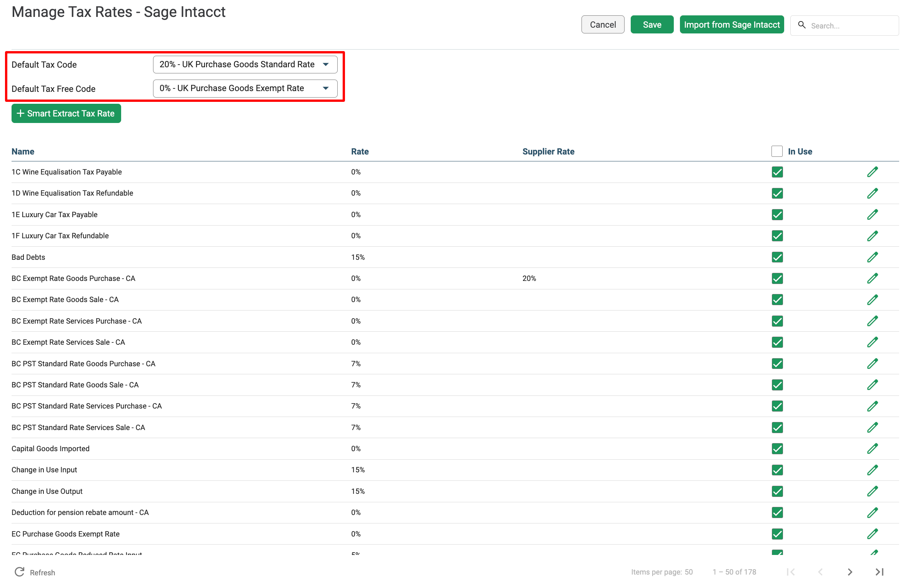Screen dimensions: 913x588
Task: Uncheck In Use for BC PST Standard Rate Goods Sale - CA
Action: tap(777, 385)
